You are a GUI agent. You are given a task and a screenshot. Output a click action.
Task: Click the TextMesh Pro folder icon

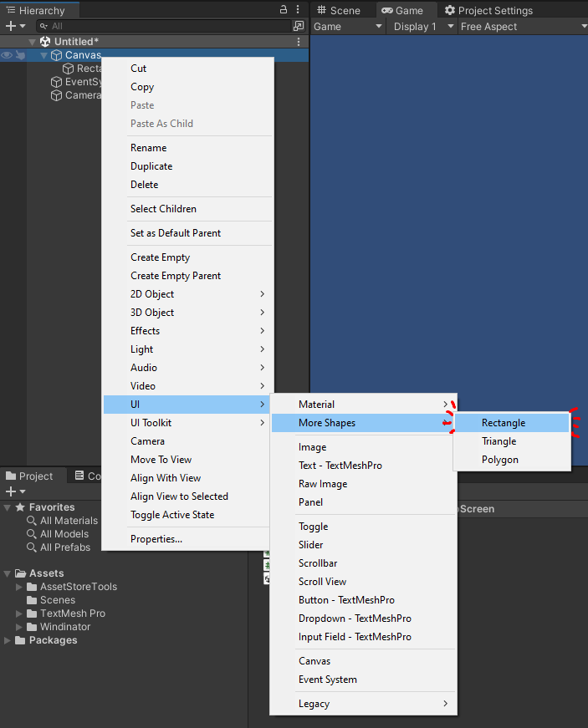(x=32, y=613)
